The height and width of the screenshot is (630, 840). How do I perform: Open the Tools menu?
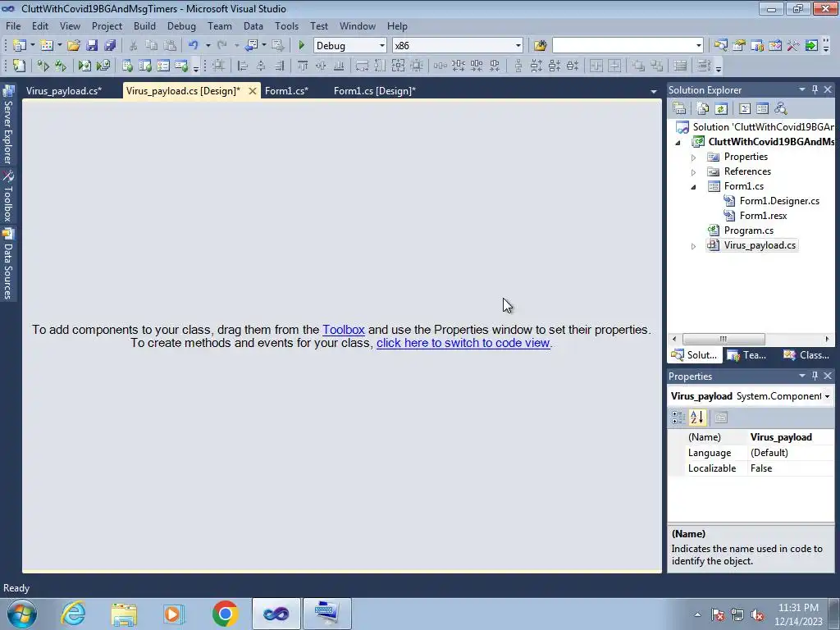(x=286, y=26)
